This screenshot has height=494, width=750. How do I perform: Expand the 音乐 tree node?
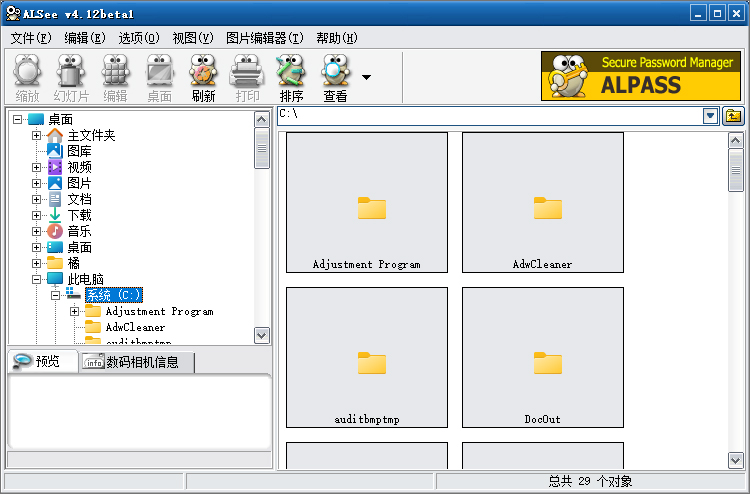(36, 231)
